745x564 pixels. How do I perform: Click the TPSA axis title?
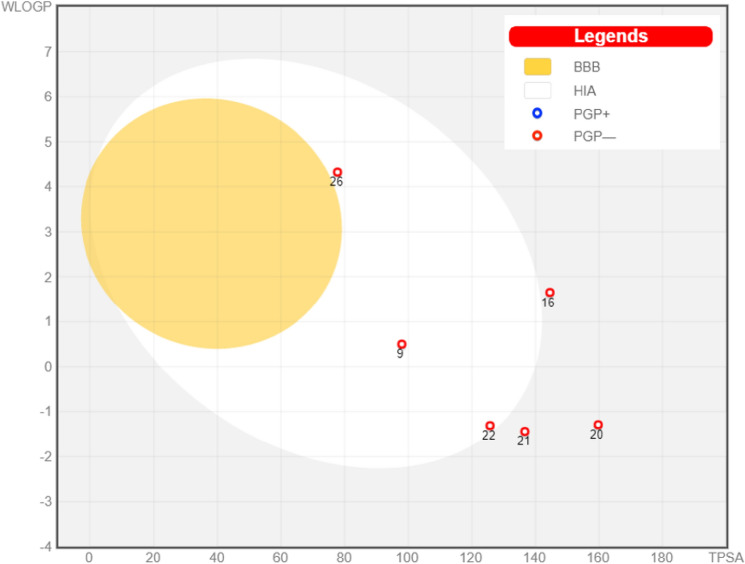pos(724,555)
